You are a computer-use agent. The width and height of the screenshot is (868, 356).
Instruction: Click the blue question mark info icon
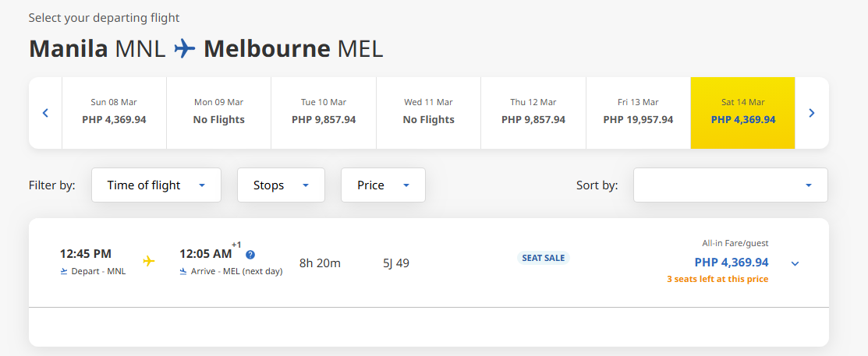tap(250, 255)
